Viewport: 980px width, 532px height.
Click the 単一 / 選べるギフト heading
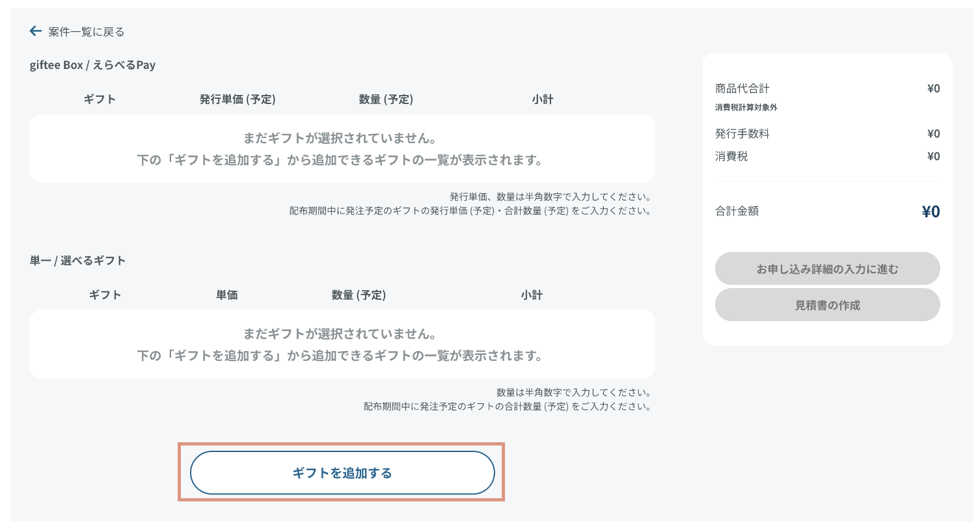[77, 261]
